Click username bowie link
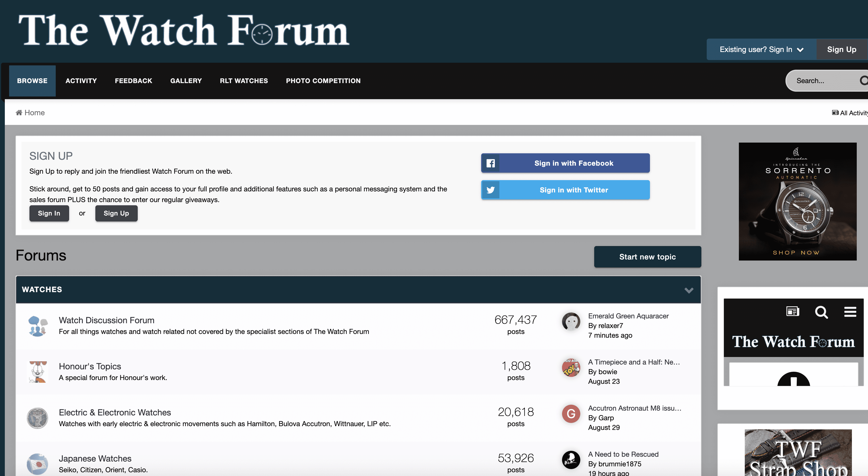Viewport: 868px width, 476px height. pyautogui.click(x=608, y=372)
